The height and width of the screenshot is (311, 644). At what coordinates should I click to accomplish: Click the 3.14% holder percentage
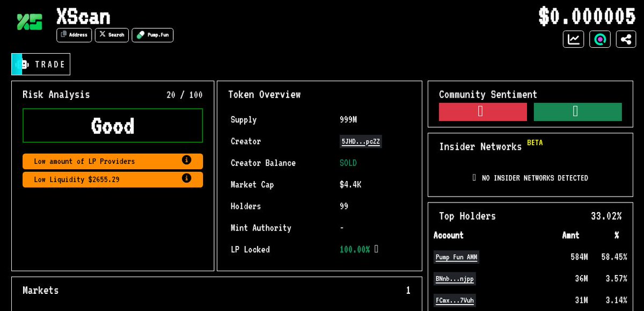point(616,300)
